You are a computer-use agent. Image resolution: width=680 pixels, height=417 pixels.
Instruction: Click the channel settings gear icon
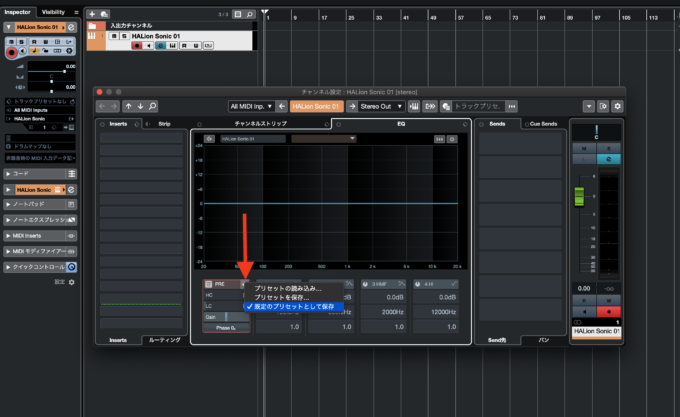[618, 106]
